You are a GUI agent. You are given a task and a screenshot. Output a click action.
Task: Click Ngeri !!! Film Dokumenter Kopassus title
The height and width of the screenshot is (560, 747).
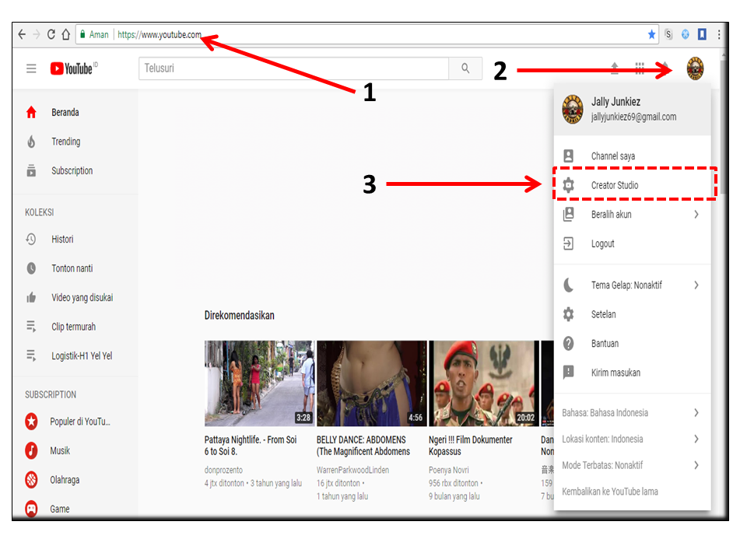coord(470,445)
